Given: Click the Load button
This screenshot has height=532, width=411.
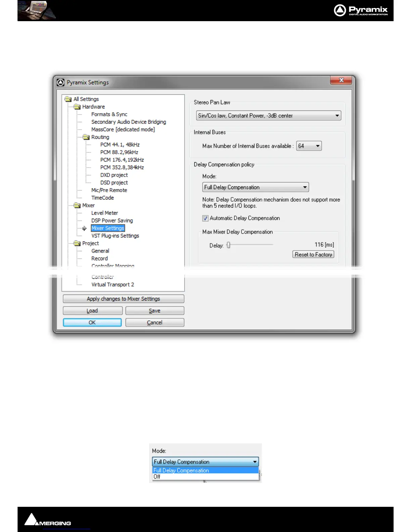Looking at the screenshot, I should (x=93, y=311).
